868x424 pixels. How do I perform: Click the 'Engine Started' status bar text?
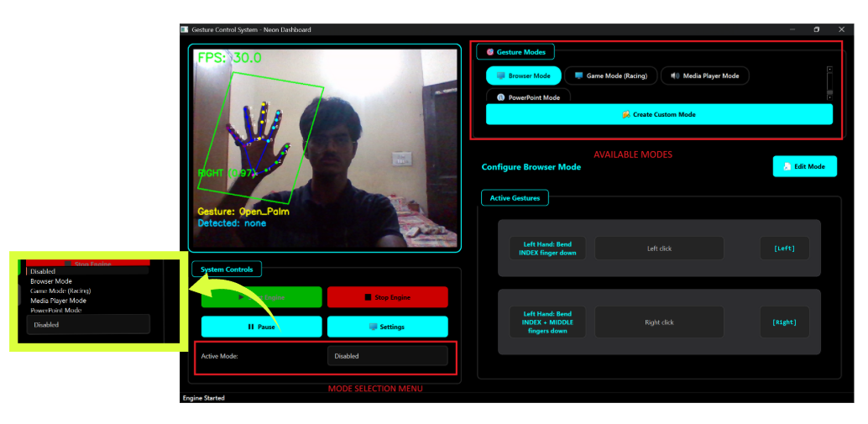204,398
